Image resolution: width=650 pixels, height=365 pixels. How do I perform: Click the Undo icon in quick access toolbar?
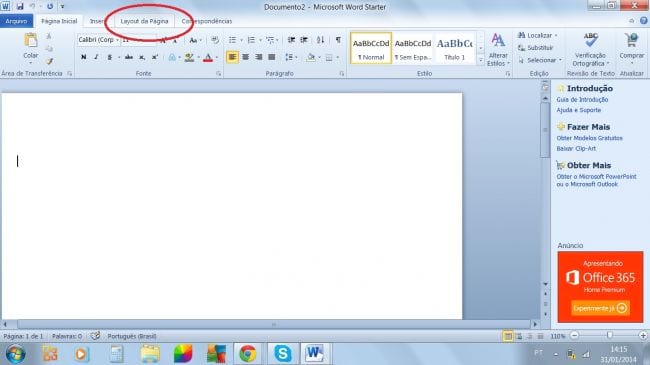32,6
